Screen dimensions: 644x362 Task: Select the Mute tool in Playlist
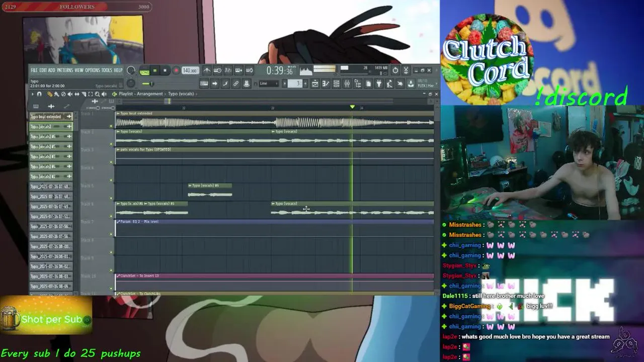coord(70,94)
